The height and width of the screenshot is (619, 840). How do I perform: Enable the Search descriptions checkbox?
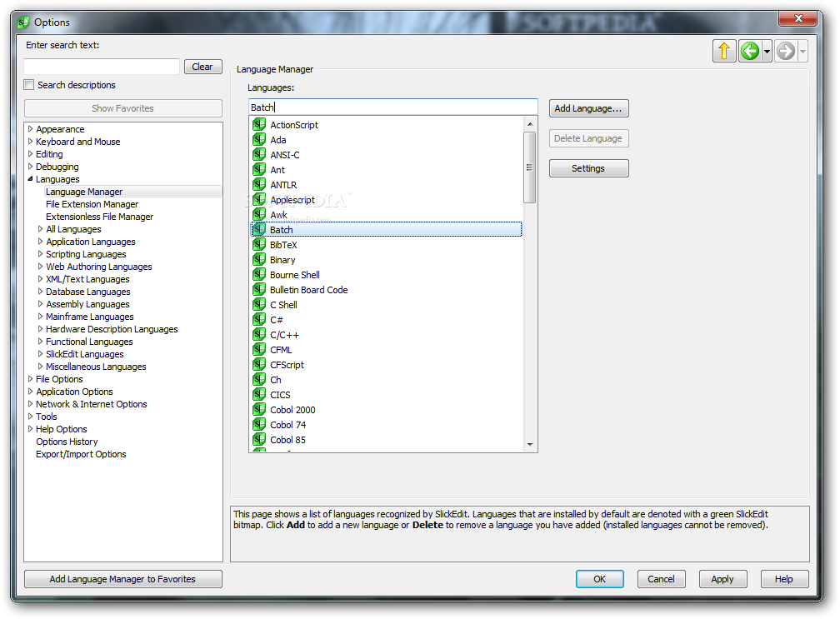pos(29,85)
